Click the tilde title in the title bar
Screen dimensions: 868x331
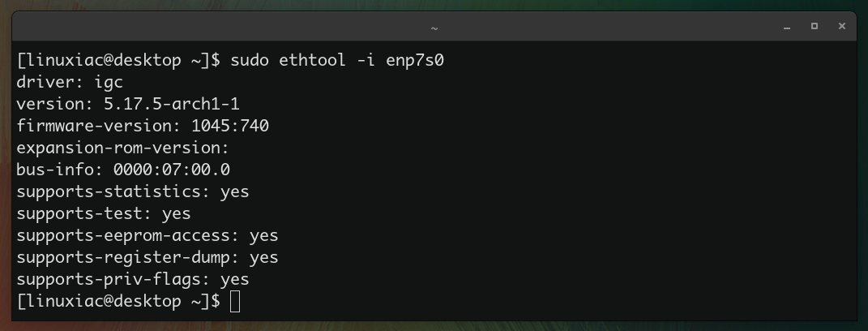click(x=434, y=27)
